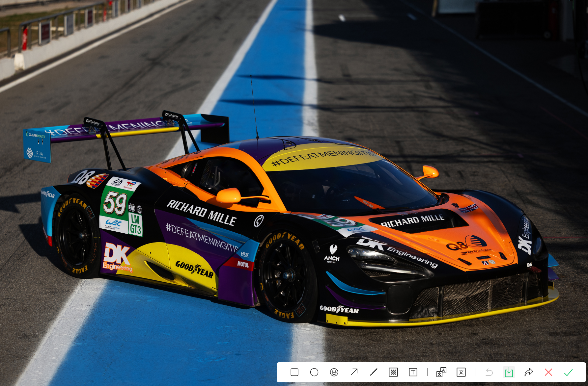Confirm screenshot with green checkmark
Screen dimensions: 588x386
point(568,372)
